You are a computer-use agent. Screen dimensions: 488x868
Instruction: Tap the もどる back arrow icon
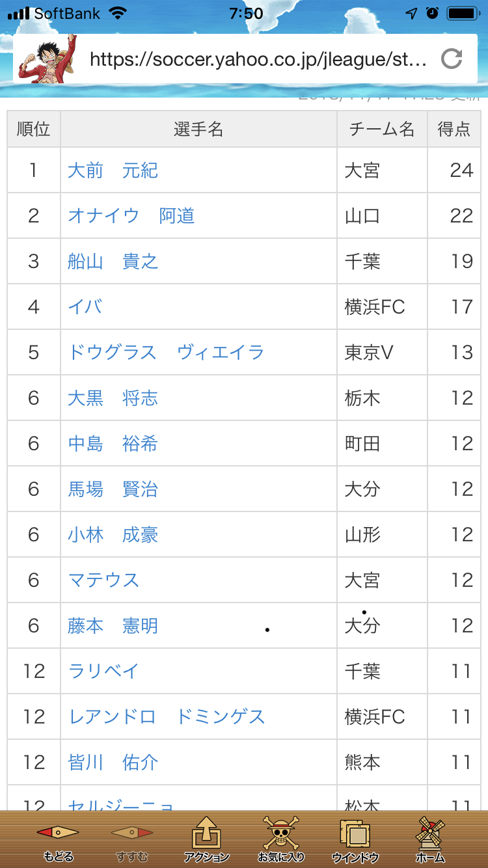(x=58, y=833)
